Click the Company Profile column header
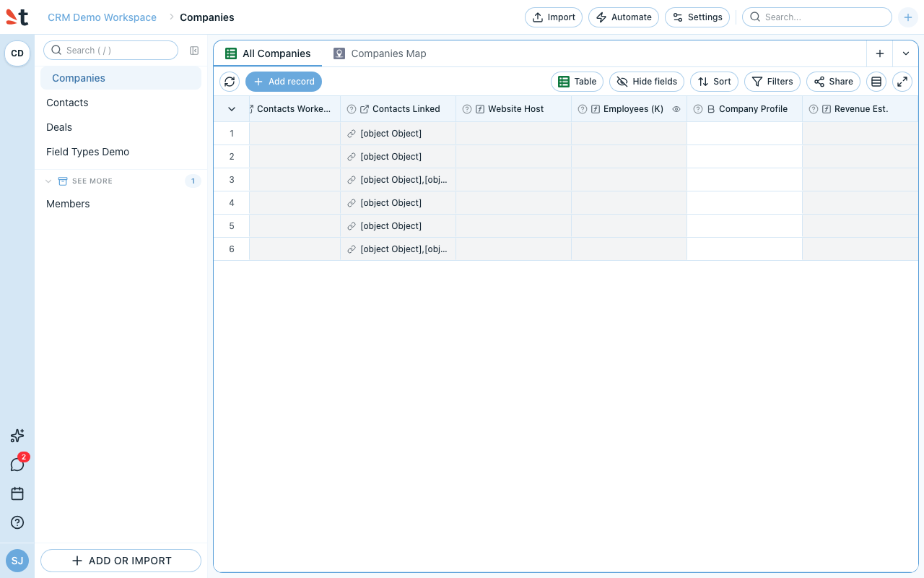924x578 pixels. tap(745, 109)
